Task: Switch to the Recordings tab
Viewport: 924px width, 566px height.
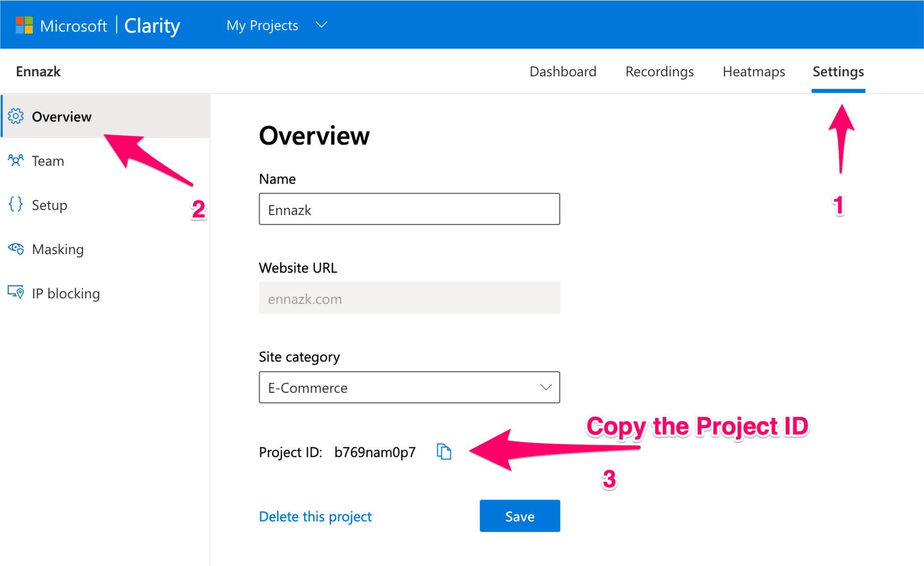Action: pyautogui.click(x=659, y=72)
